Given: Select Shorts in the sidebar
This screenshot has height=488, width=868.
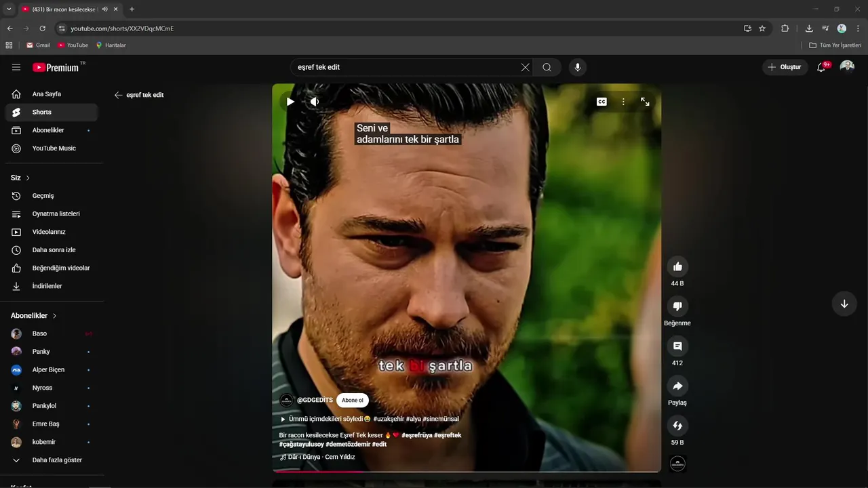Looking at the screenshot, I should click(52, 112).
